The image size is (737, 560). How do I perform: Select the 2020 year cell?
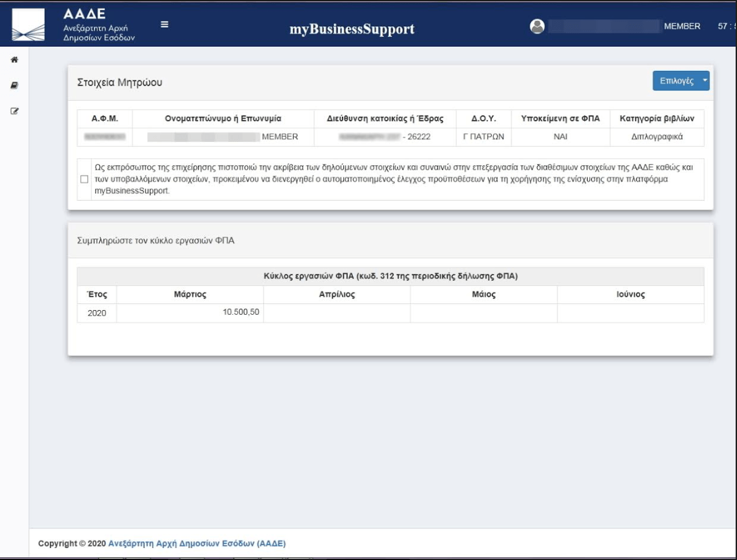[97, 313]
